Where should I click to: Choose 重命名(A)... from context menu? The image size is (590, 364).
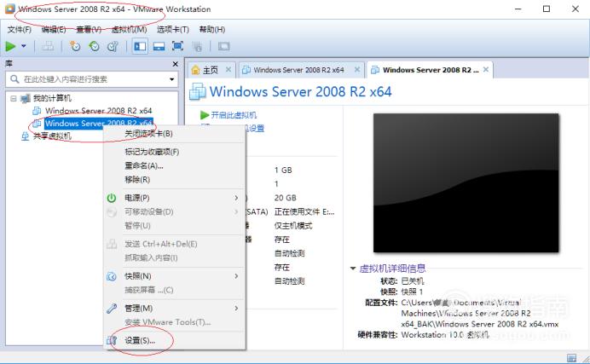(x=175, y=166)
